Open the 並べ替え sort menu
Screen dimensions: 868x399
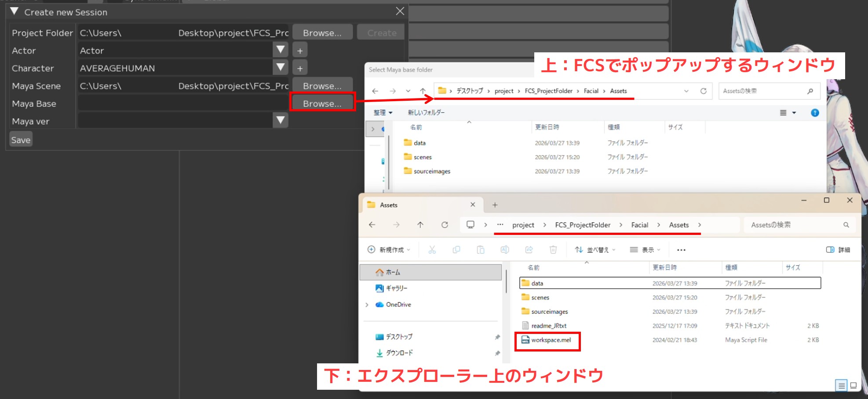(x=595, y=250)
